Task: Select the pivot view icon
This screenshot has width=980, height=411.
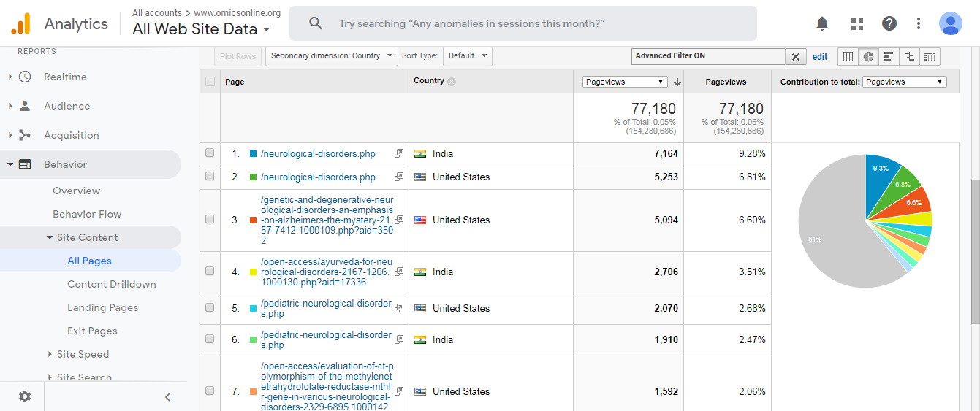Action: click(x=930, y=56)
